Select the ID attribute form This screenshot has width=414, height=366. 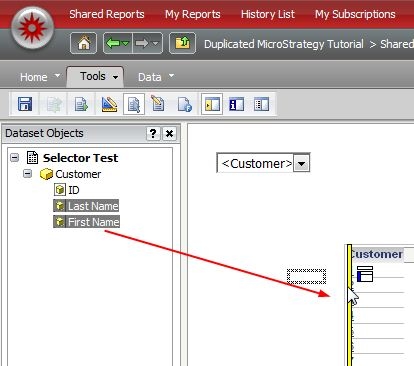tap(74, 190)
